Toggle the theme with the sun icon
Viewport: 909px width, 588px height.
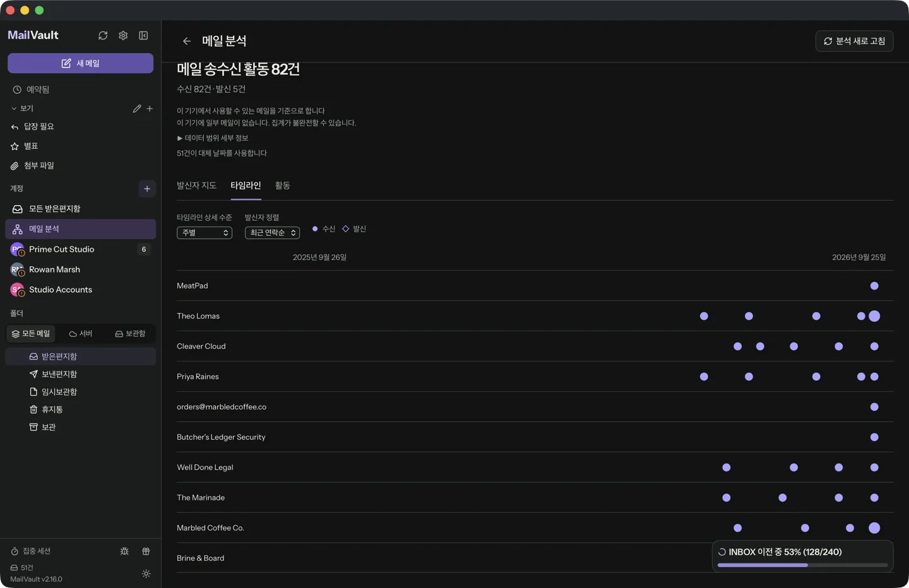coord(146,573)
